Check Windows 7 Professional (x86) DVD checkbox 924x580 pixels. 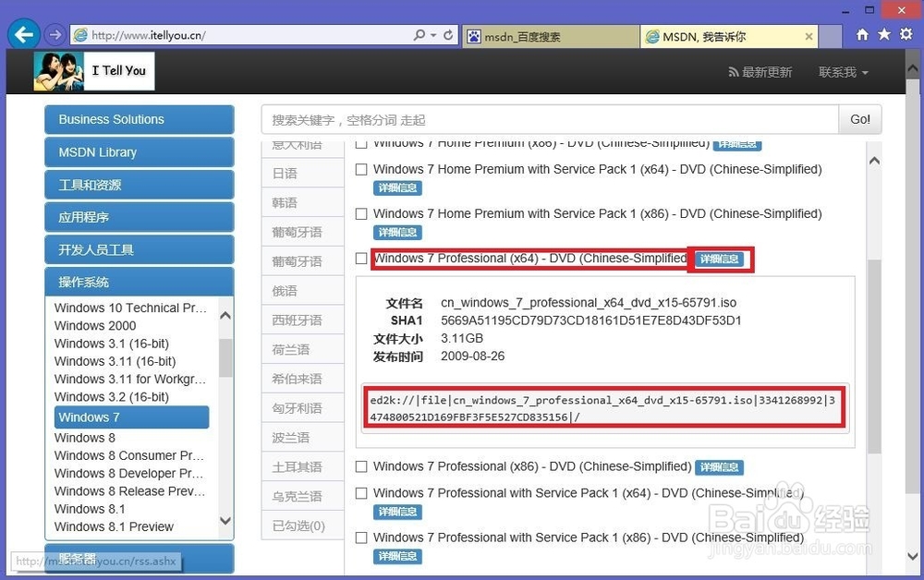pyautogui.click(x=361, y=466)
